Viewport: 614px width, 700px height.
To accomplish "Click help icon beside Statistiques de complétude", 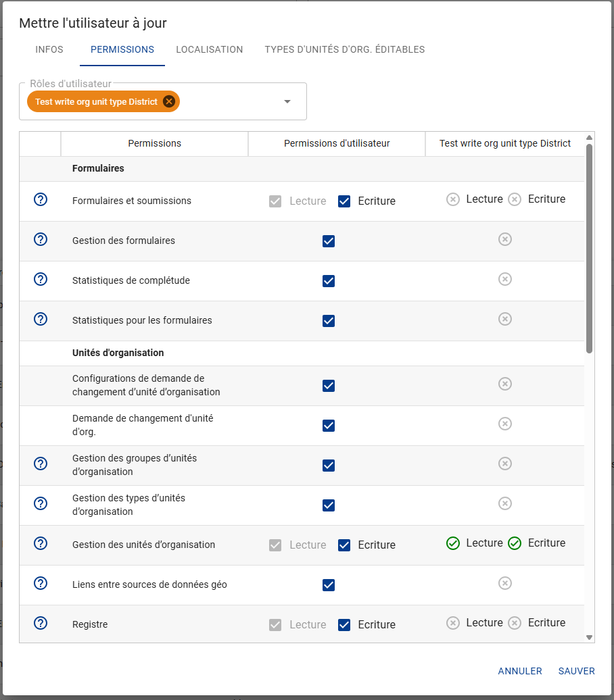I will point(41,279).
